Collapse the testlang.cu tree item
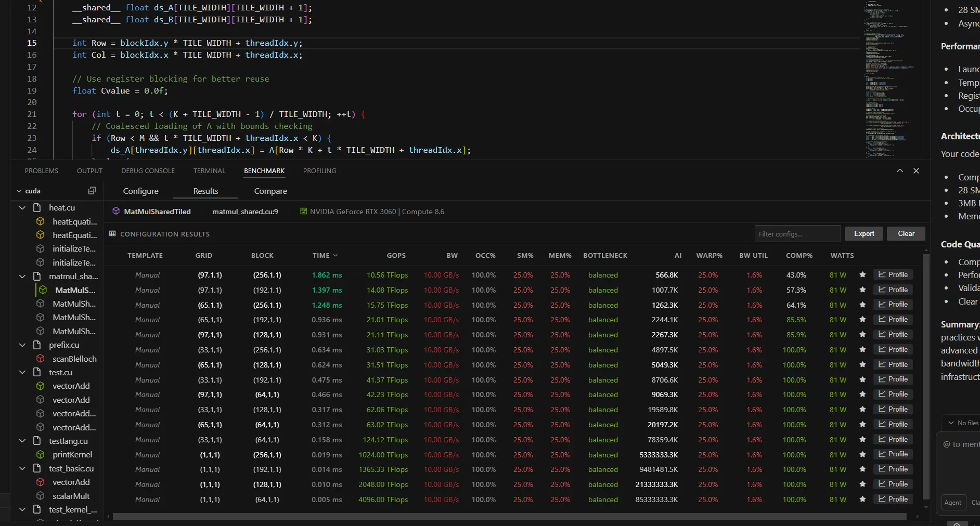 point(22,441)
